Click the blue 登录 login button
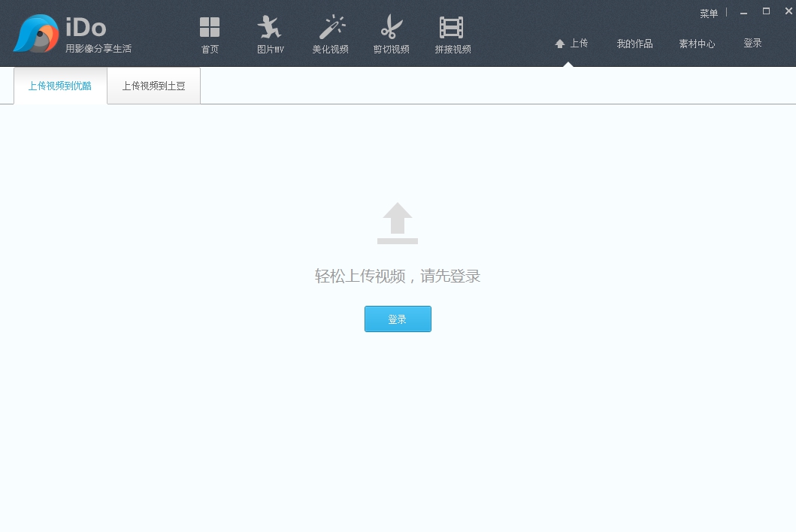The image size is (796, 532). coord(398,319)
